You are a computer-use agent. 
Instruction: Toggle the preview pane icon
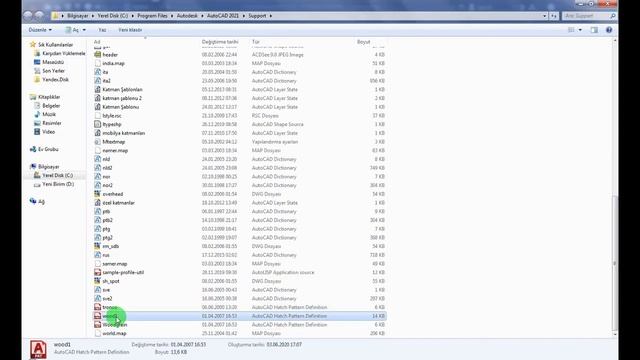[x=594, y=30]
